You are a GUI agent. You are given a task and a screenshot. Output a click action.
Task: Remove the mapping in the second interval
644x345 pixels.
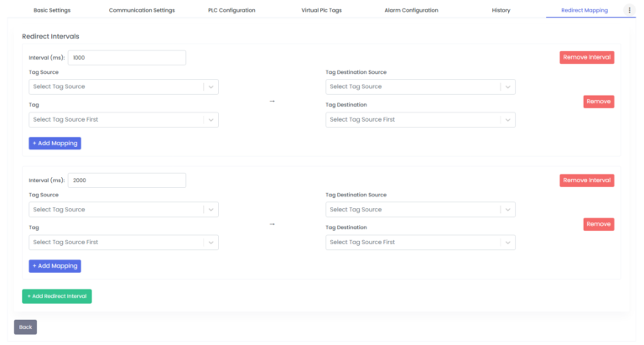pyautogui.click(x=599, y=224)
